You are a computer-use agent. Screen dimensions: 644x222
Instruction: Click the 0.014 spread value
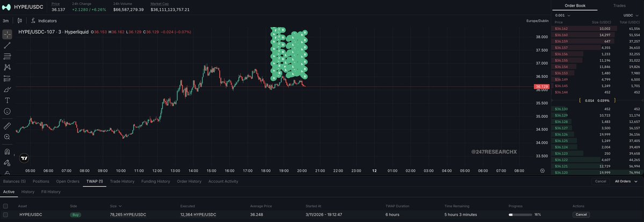click(589, 101)
